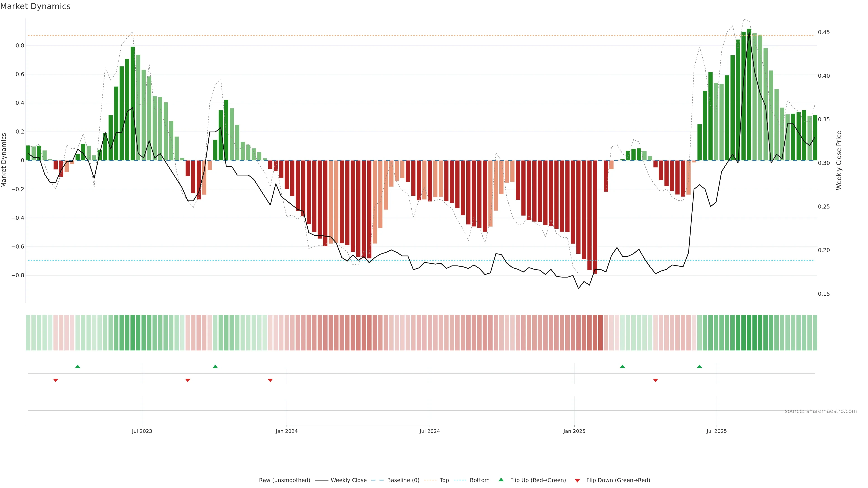Screen dimensions: 868x488
Task: Click the Flip Up legend triangle icon
Action: click(501, 480)
